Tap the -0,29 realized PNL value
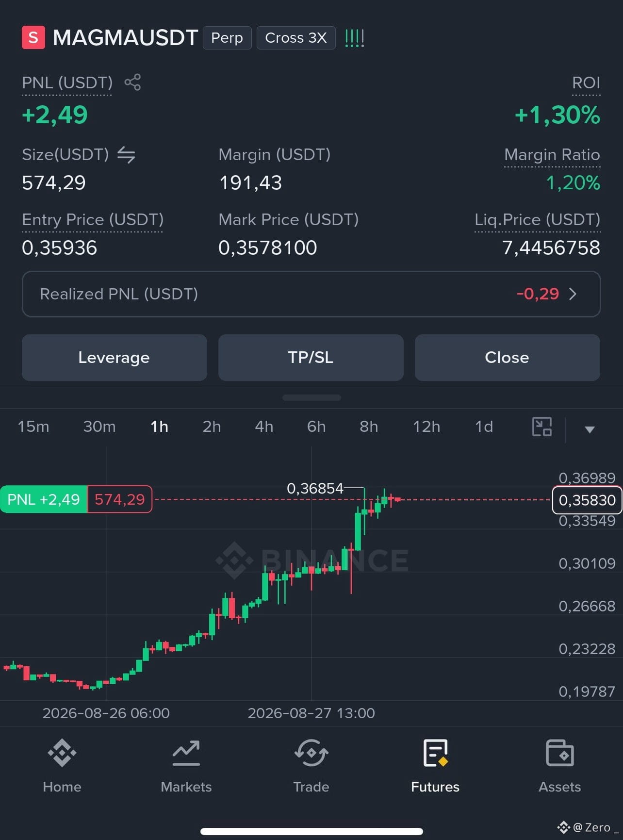This screenshot has height=840, width=623. [x=538, y=294]
